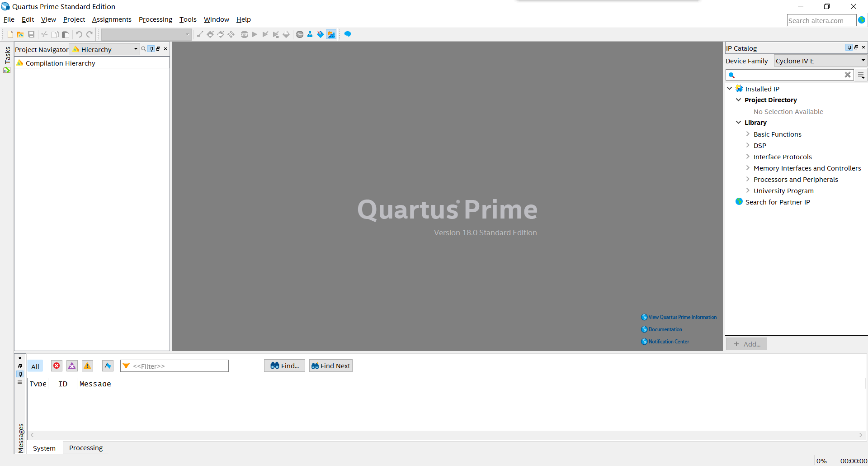The image size is (868, 466).
Task: Click the Add button in IP Catalog
Action: [x=746, y=344]
